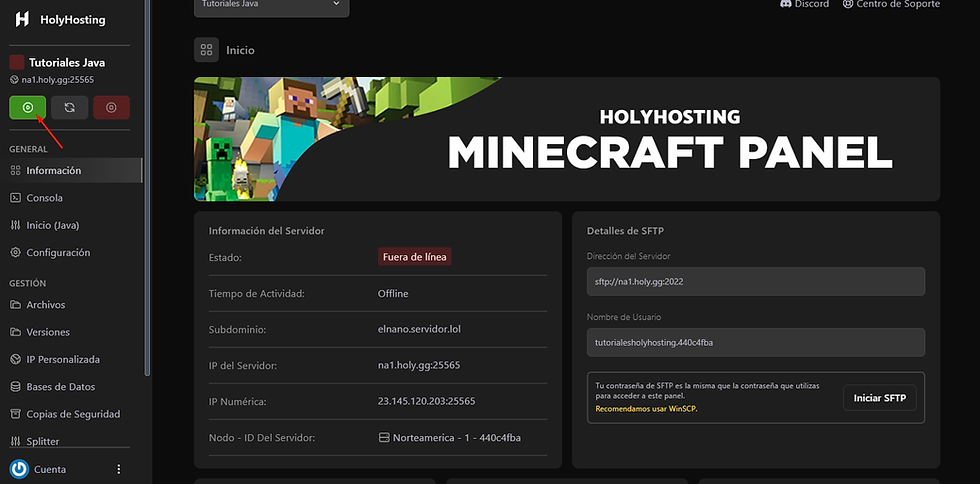Click the globe icon beside sidebar address

pyautogui.click(x=14, y=80)
